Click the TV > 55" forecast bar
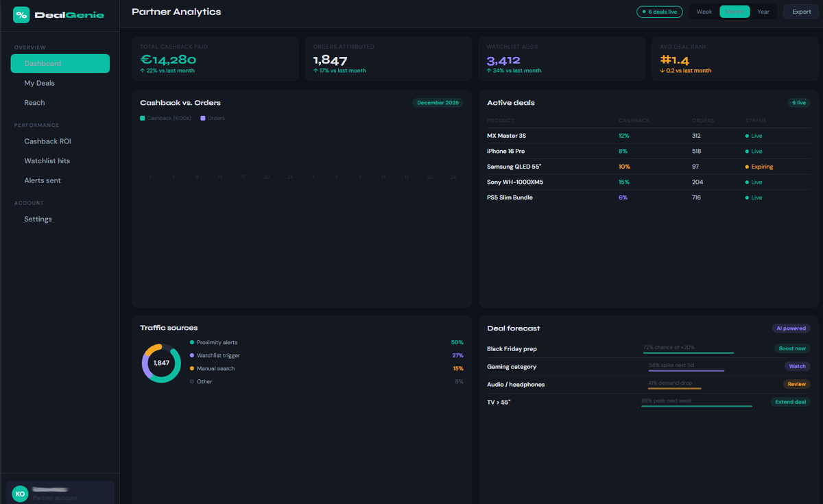Screen dimensions: 823x504 pyautogui.click(x=697, y=407)
